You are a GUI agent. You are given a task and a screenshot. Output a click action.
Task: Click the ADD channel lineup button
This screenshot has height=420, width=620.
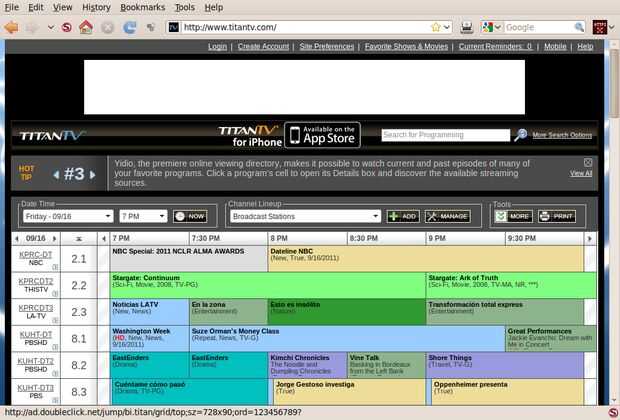[x=403, y=216]
